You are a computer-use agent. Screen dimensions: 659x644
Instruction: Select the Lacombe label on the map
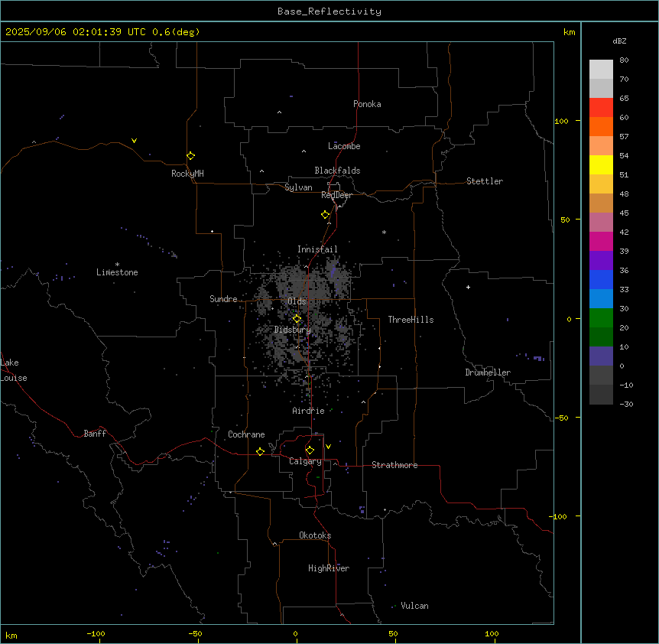point(344,146)
